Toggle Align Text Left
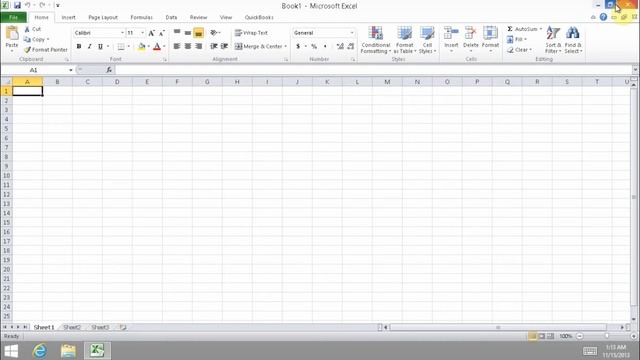 [x=177, y=47]
